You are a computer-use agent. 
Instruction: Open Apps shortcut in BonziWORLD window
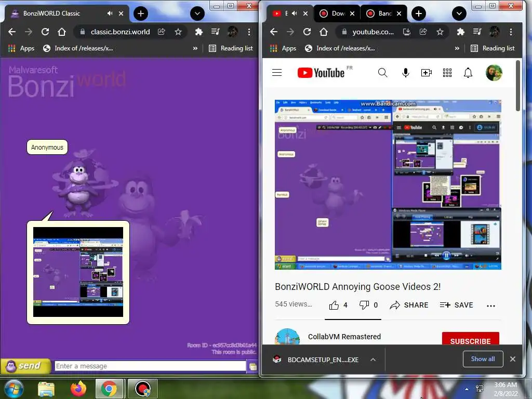pos(21,48)
